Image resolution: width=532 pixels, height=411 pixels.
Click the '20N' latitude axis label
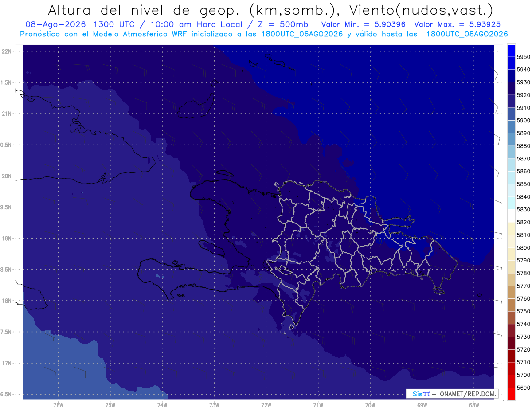6,176
